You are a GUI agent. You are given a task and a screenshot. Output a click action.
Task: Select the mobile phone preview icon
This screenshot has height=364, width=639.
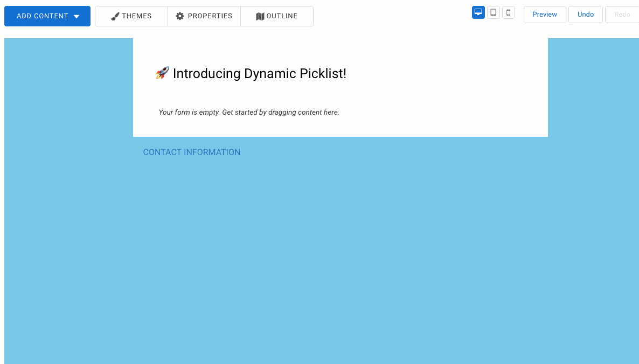(x=508, y=12)
